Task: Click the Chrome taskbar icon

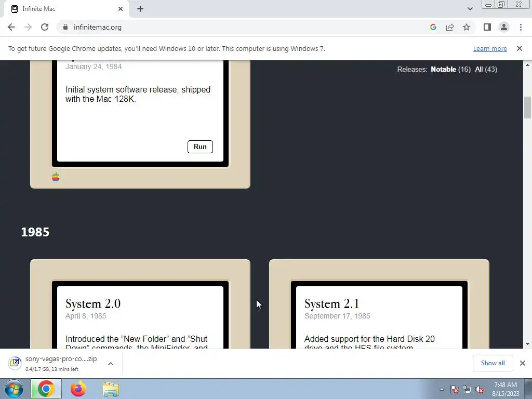Action: click(46, 389)
